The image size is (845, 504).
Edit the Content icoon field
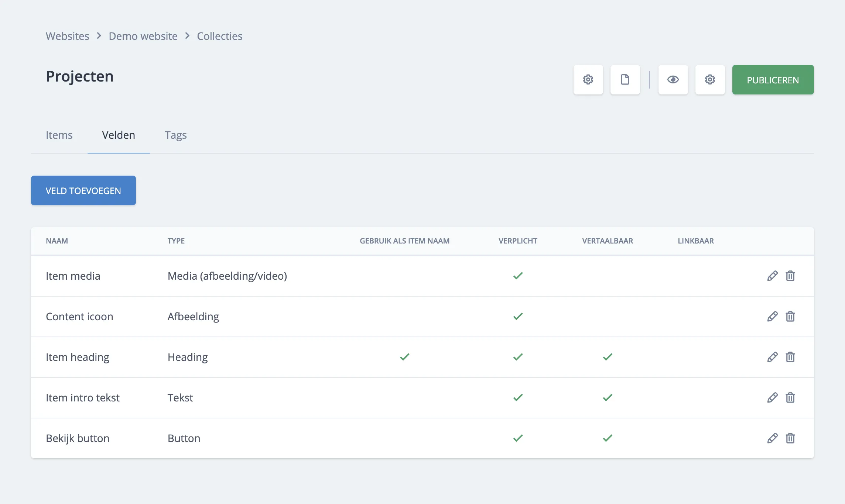pos(772,317)
